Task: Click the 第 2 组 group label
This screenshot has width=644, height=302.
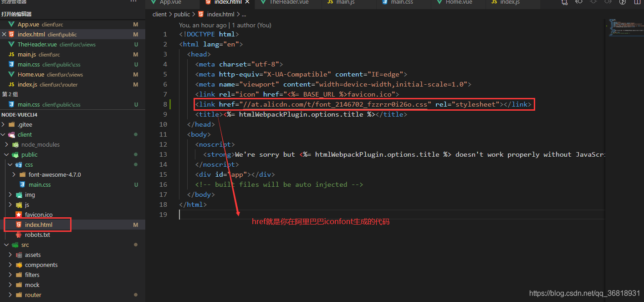Action: (x=10, y=94)
